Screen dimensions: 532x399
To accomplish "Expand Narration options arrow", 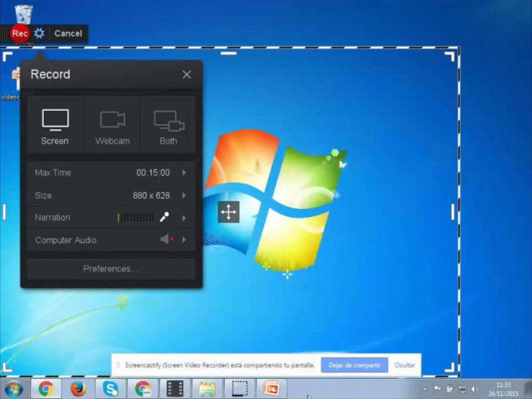I will pyautogui.click(x=184, y=218).
